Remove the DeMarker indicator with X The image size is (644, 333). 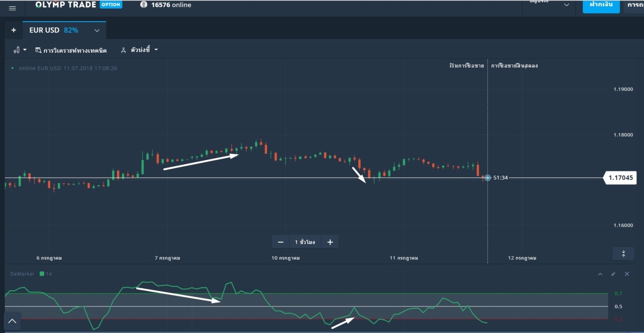tap(627, 274)
